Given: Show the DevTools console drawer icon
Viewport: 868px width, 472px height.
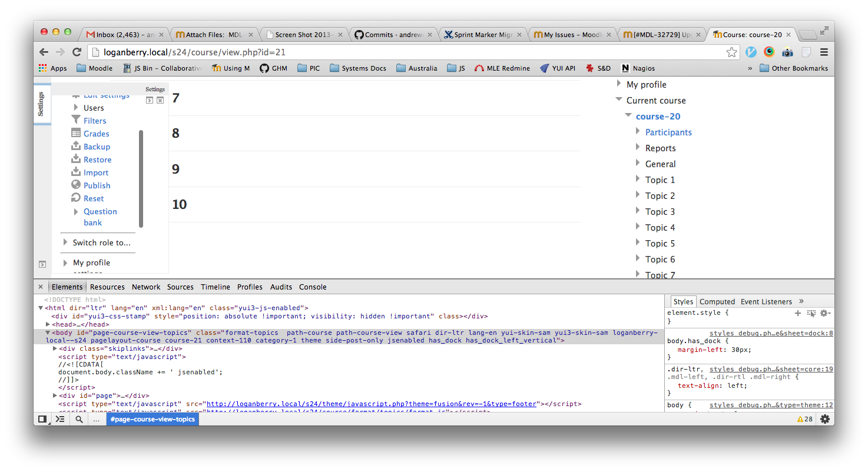Looking at the screenshot, I should pyautogui.click(x=60, y=419).
